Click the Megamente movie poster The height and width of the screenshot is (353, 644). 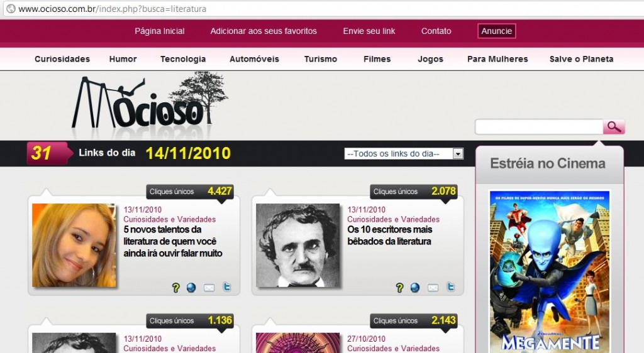click(x=550, y=272)
